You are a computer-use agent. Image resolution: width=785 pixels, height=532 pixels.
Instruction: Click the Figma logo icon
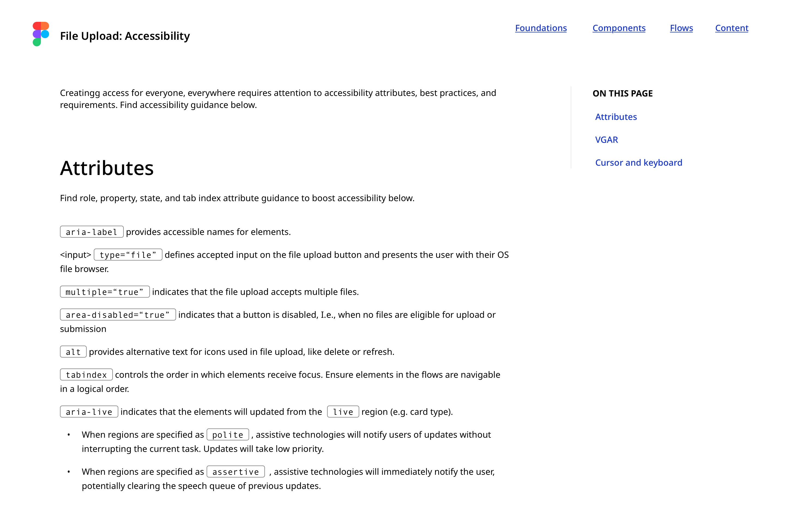click(41, 34)
